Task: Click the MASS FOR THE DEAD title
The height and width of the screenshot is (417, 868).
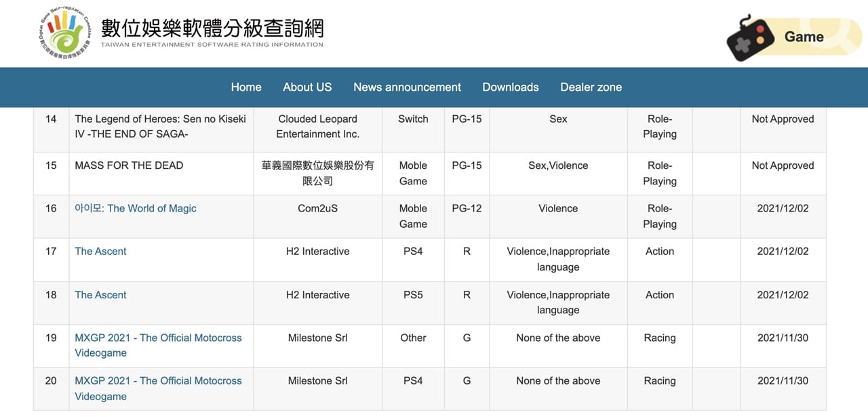Action: click(129, 165)
